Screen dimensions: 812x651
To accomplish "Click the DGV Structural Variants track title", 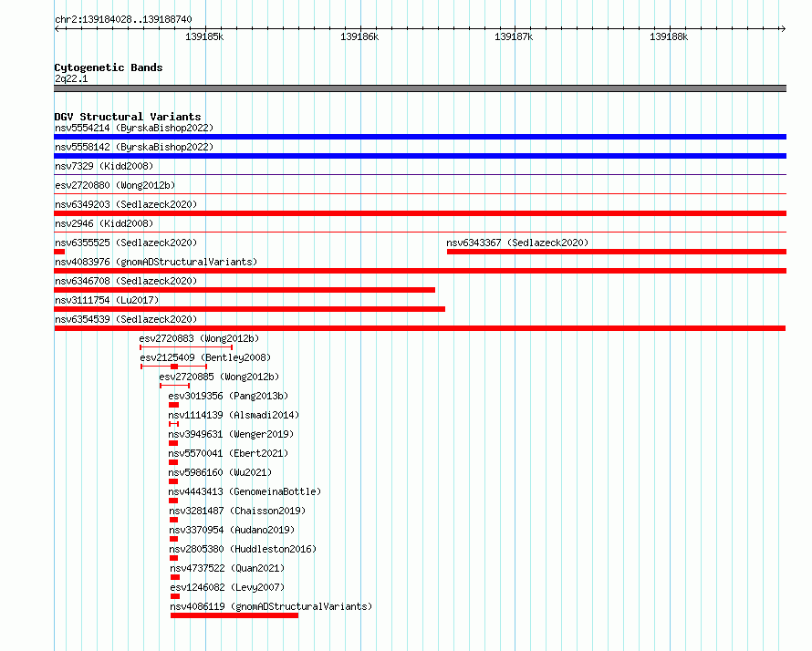I will click(x=128, y=117).
